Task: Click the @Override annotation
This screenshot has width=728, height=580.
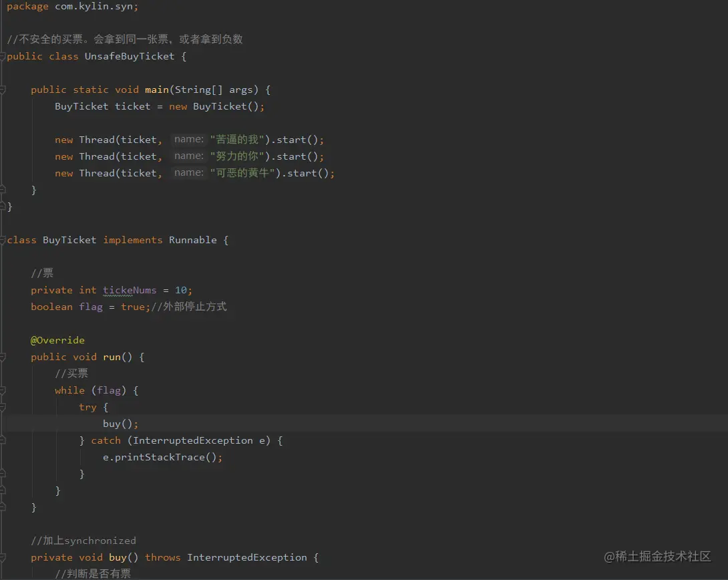Action: pyautogui.click(x=57, y=340)
